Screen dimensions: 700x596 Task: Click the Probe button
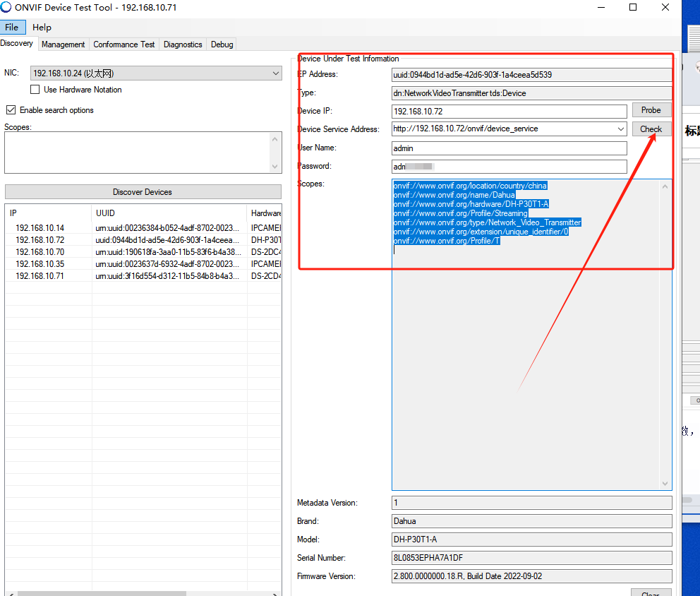coord(651,110)
